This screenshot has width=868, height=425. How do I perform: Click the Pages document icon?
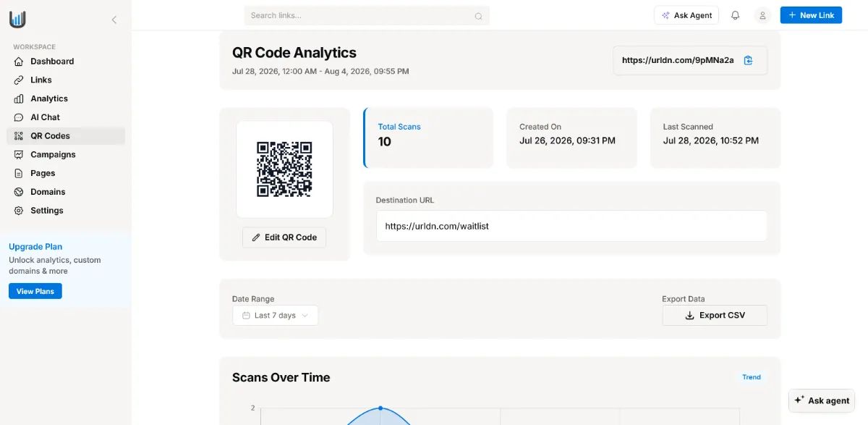click(19, 173)
